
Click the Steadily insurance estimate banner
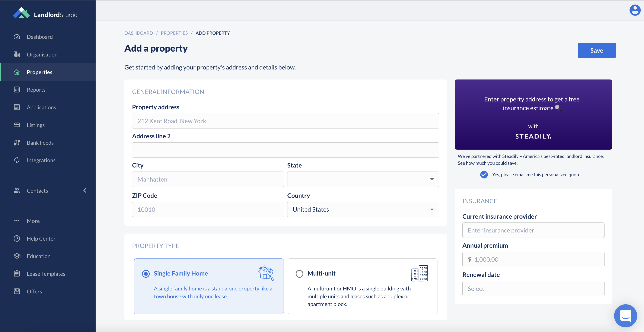pos(533,115)
